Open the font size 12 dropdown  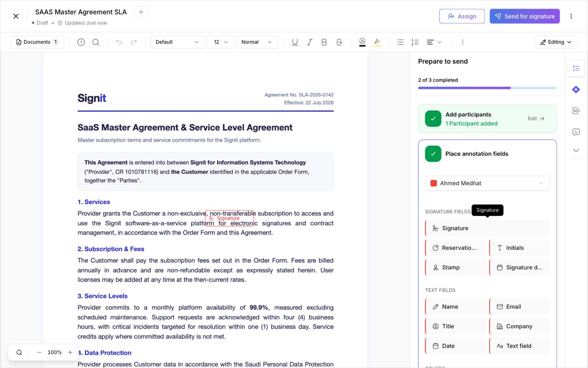pyautogui.click(x=220, y=42)
